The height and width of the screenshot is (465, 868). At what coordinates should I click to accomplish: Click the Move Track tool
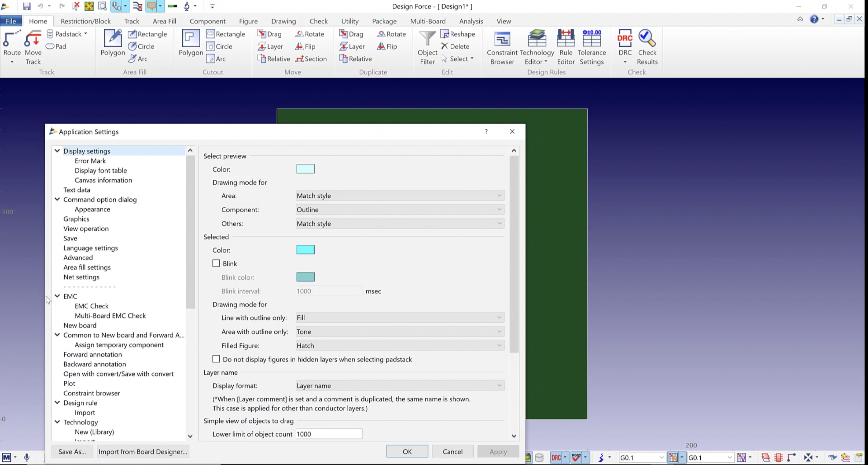33,47
